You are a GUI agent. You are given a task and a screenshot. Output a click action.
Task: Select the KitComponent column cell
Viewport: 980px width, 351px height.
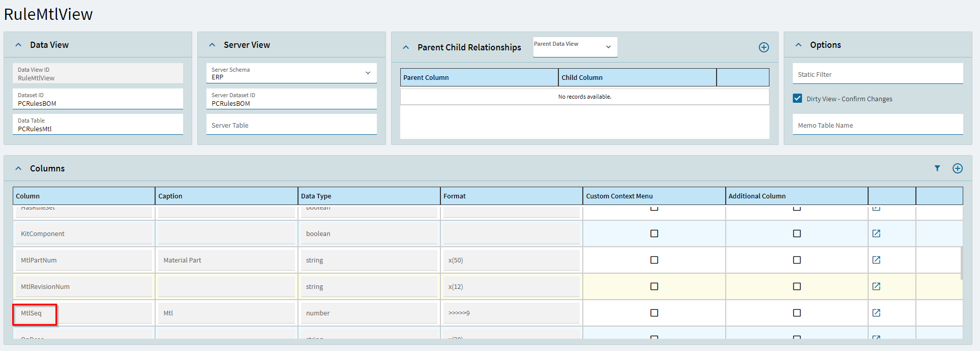click(x=84, y=233)
